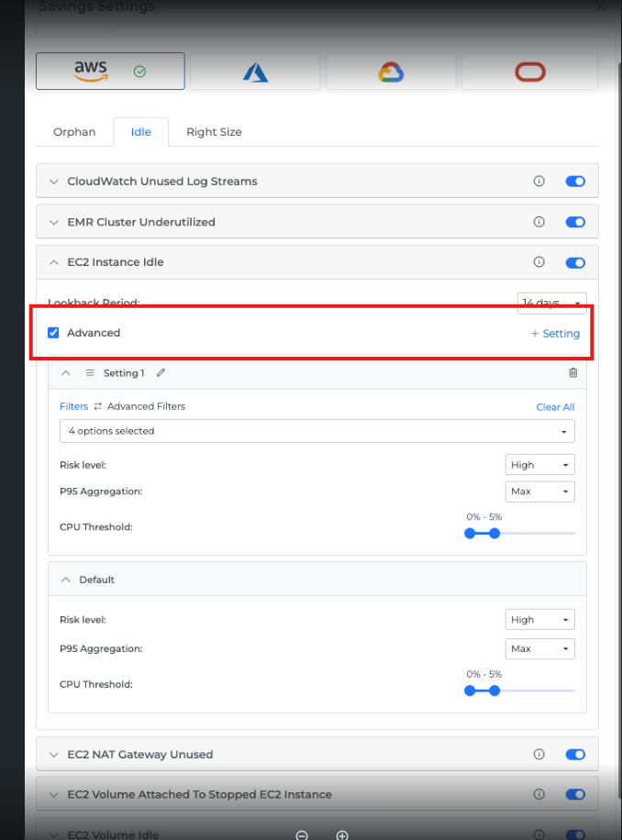This screenshot has width=622, height=840.
Task: Open info icon for EC2 Instance Idle
Action: [x=539, y=262]
